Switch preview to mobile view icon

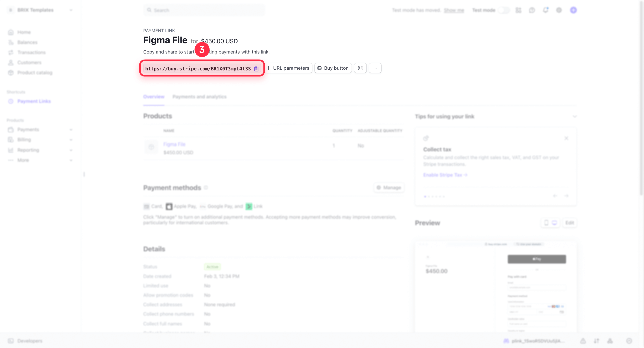pos(546,223)
